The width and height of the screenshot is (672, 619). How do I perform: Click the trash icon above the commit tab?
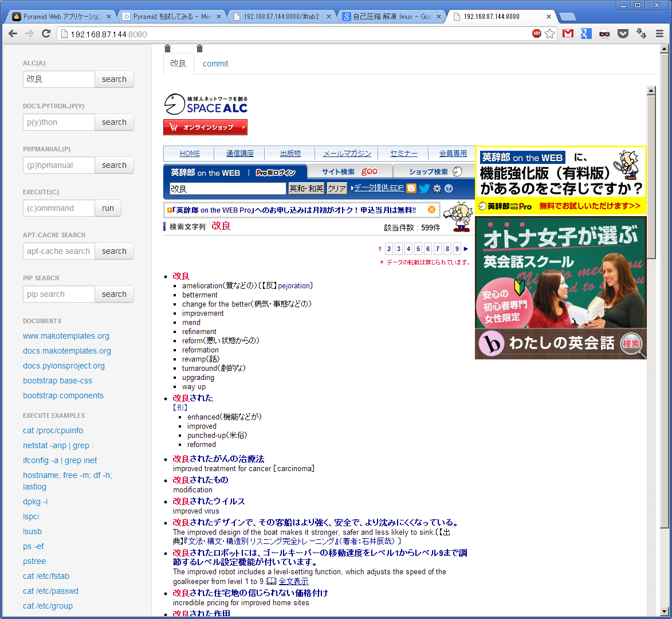coord(199,49)
